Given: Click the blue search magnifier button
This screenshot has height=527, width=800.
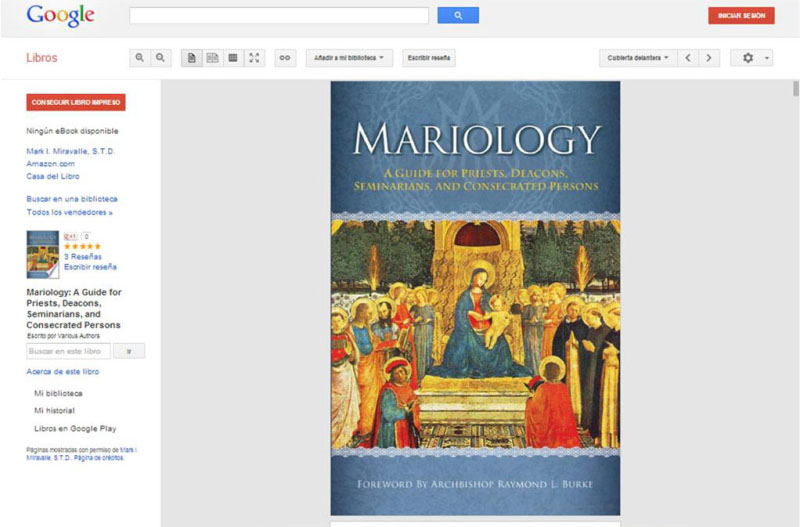Looking at the screenshot, I should [458, 15].
